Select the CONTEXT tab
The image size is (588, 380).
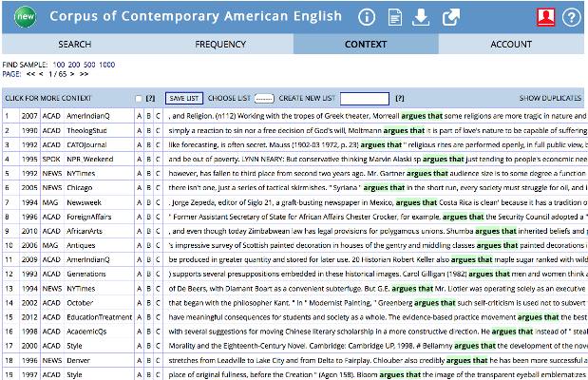(x=366, y=45)
